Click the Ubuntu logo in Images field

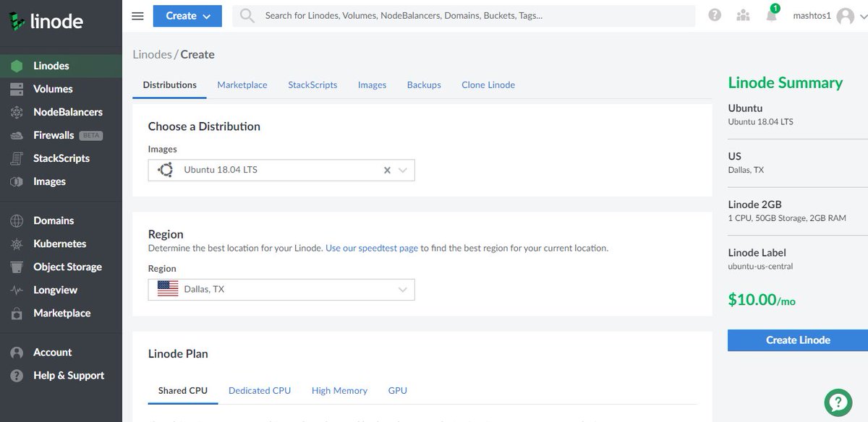click(166, 170)
